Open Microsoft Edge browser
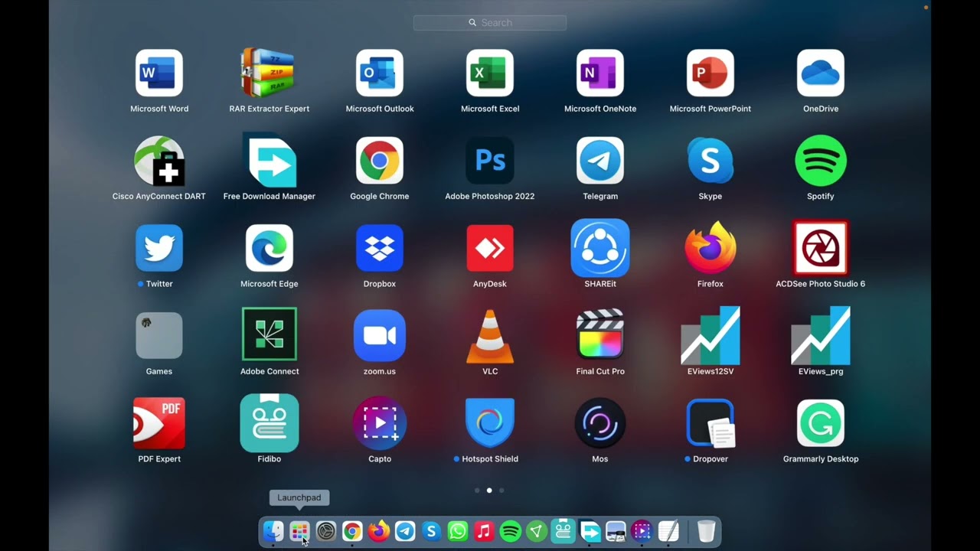 (269, 248)
